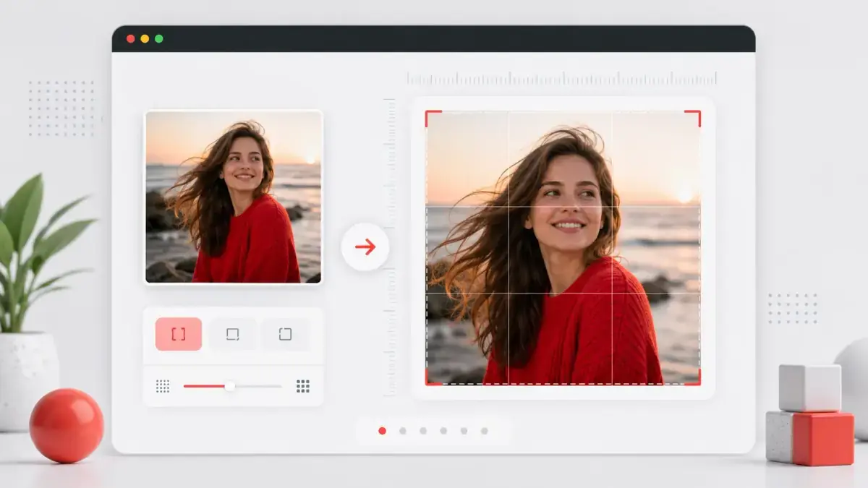
Task: Click the grey portion of slider track
Action: 258,386
